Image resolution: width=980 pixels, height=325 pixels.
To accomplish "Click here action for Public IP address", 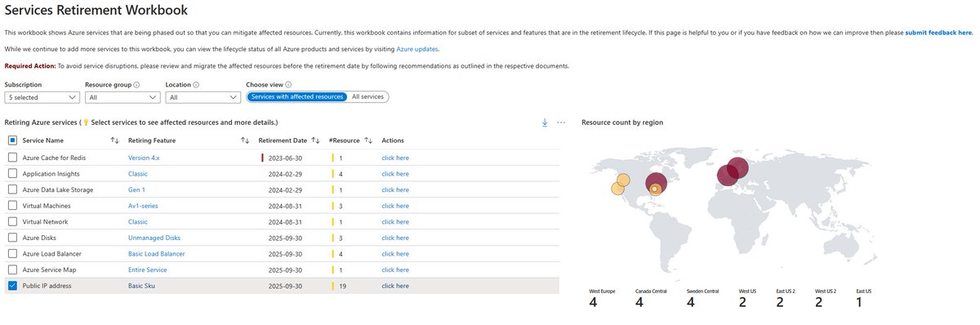I will (395, 286).
